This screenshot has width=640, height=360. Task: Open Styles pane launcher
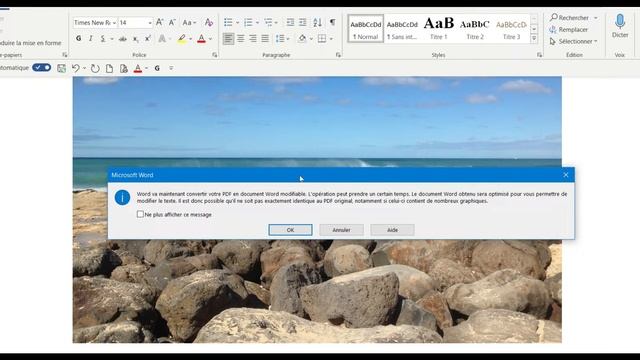540,55
